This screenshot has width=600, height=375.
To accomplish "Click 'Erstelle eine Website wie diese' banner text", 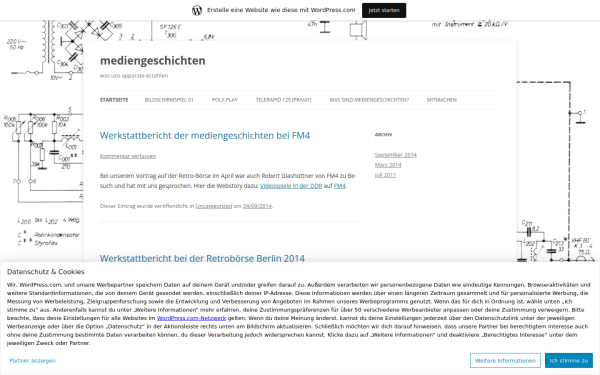I will point(281,10).
